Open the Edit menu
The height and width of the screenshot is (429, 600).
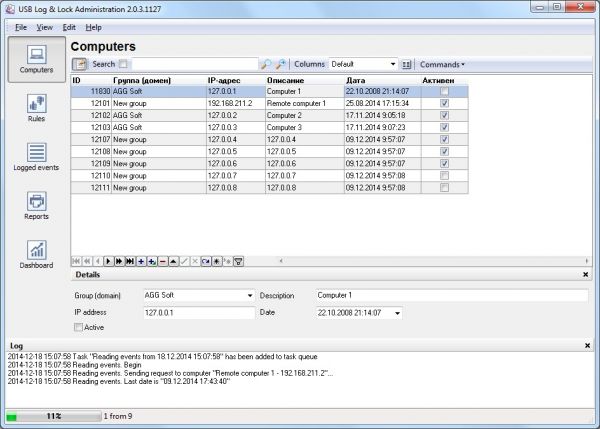(68, 27)
